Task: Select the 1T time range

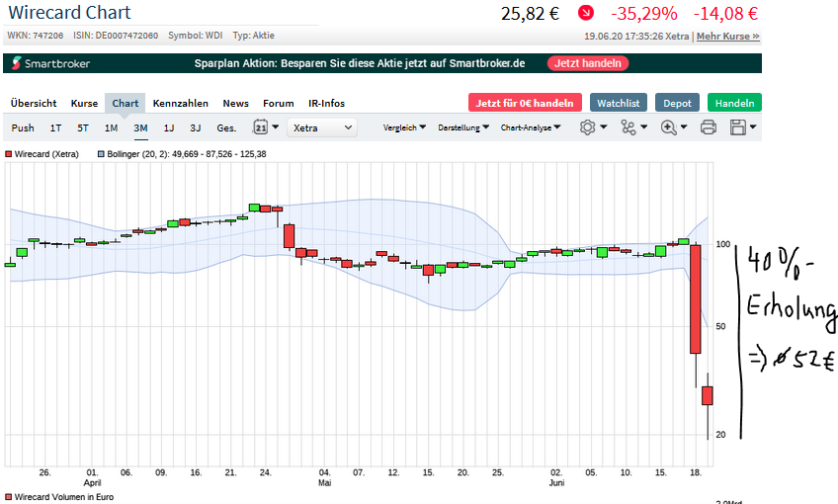Action: click(x=55, y=127)
